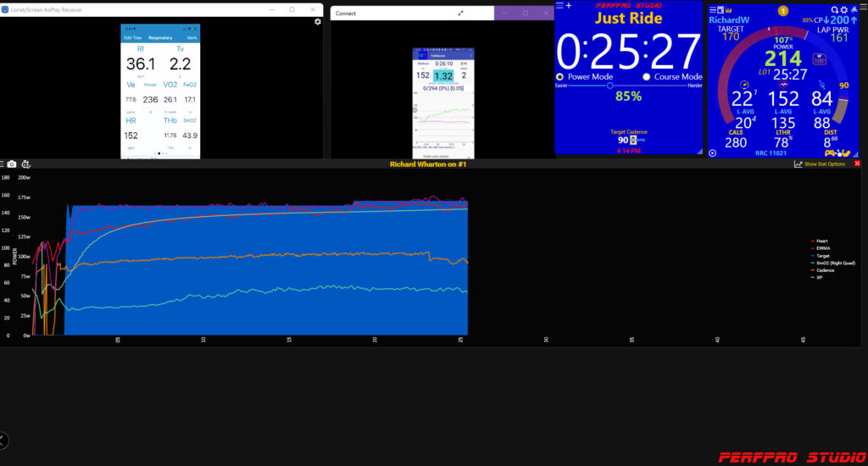Toggle the Cadence series in graph legend
The height and width of the screenshot is (466, 868).
pyautogui.click(x=822, y=270)
